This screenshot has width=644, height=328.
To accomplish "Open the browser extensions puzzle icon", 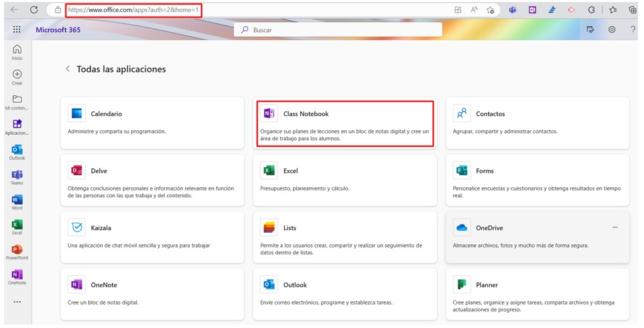I will tap(592, 10).
